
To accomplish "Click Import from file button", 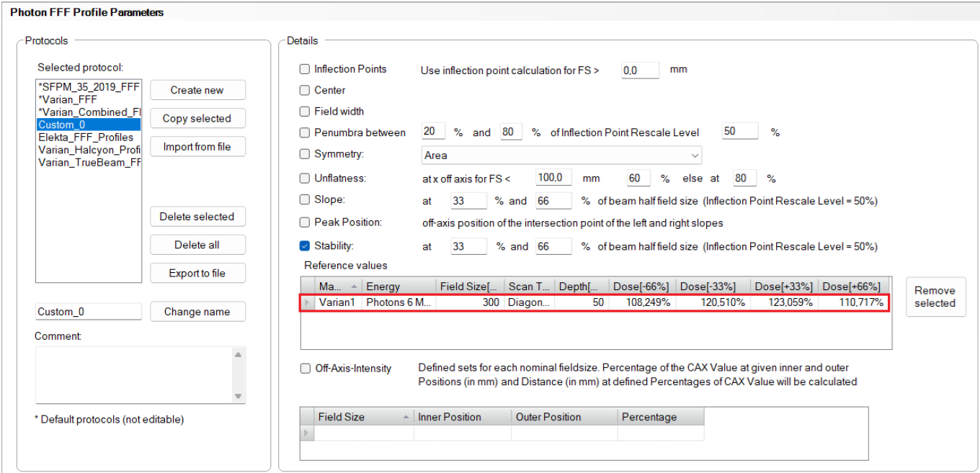I will [197, 147].
